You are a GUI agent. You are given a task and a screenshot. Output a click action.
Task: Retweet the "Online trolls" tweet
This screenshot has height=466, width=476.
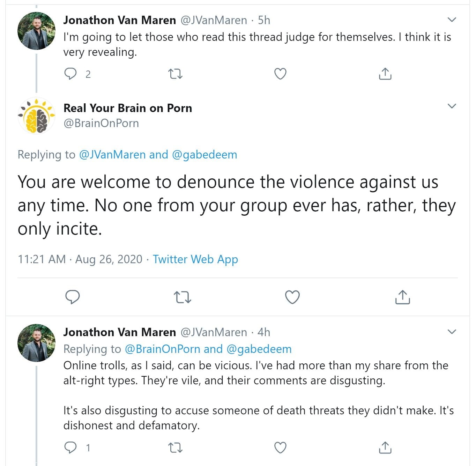[175, 447]
